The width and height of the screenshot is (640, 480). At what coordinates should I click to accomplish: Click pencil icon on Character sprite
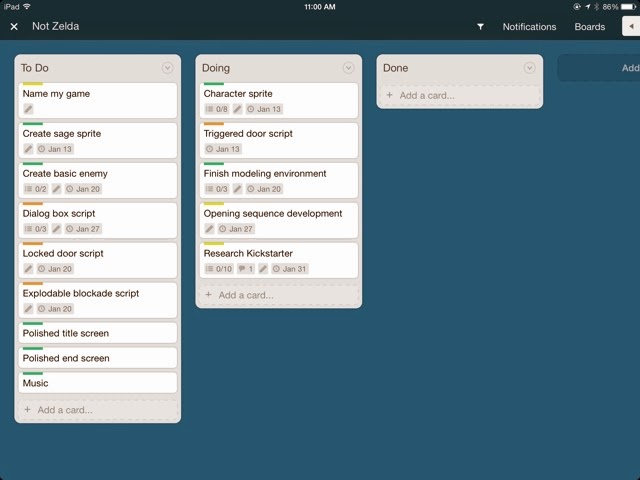coord(238,109)
